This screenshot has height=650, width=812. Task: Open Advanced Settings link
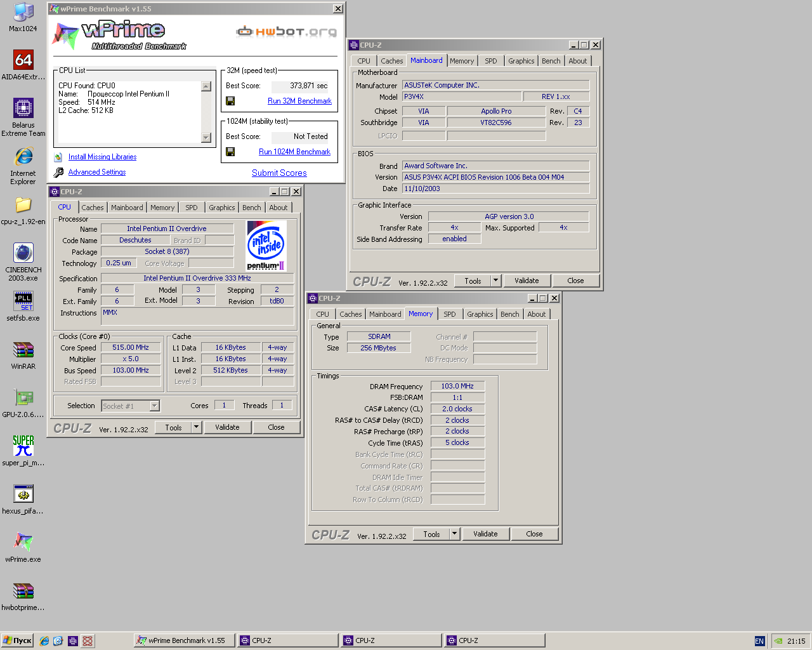click(97, 172)
